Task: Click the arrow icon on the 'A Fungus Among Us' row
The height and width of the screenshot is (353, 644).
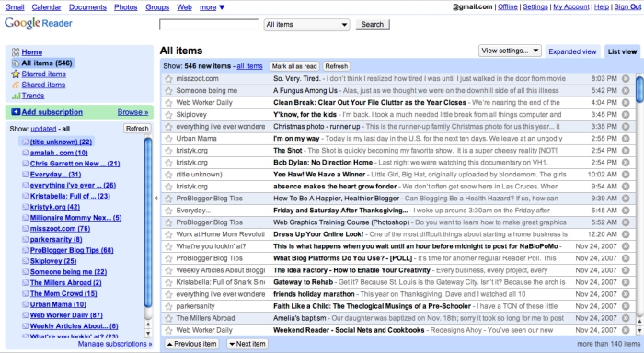Action: point(626,90)
